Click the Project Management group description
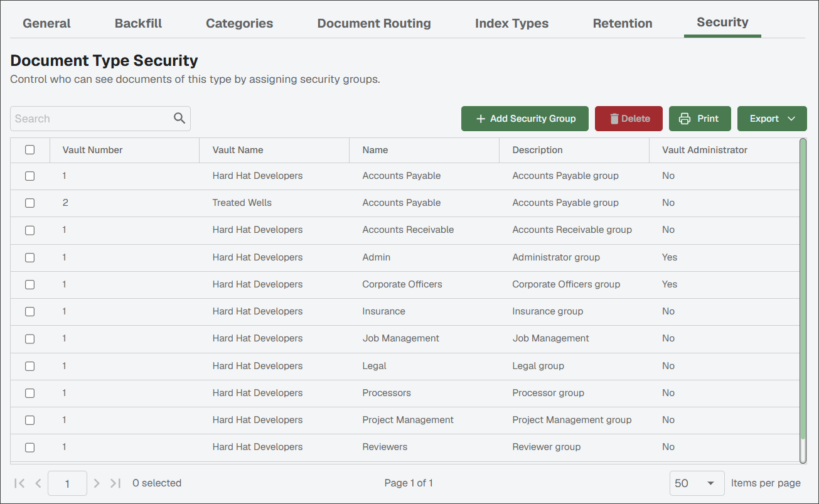 pyautogui.click(x=572, y=420)
